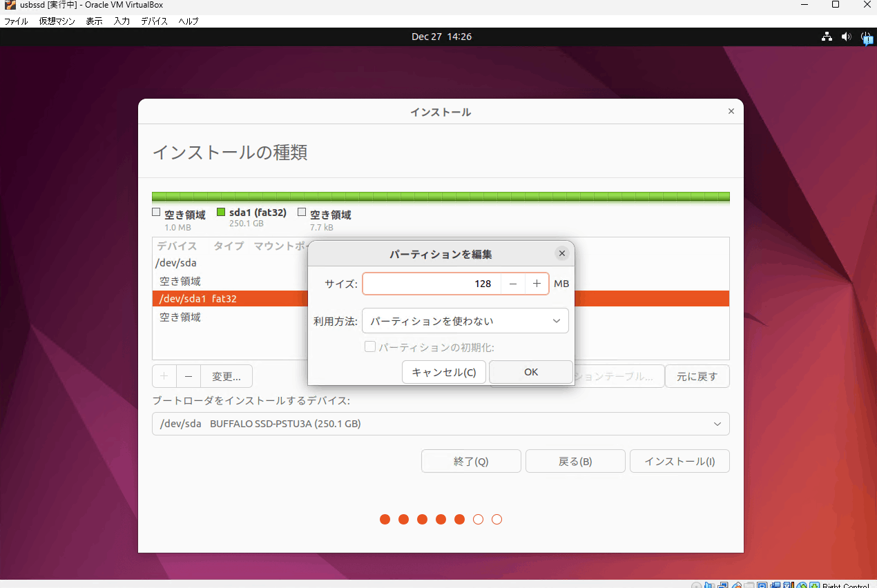
Task: Open the 入力 menu
Action: pyautogui.click(x=122, y=21)
